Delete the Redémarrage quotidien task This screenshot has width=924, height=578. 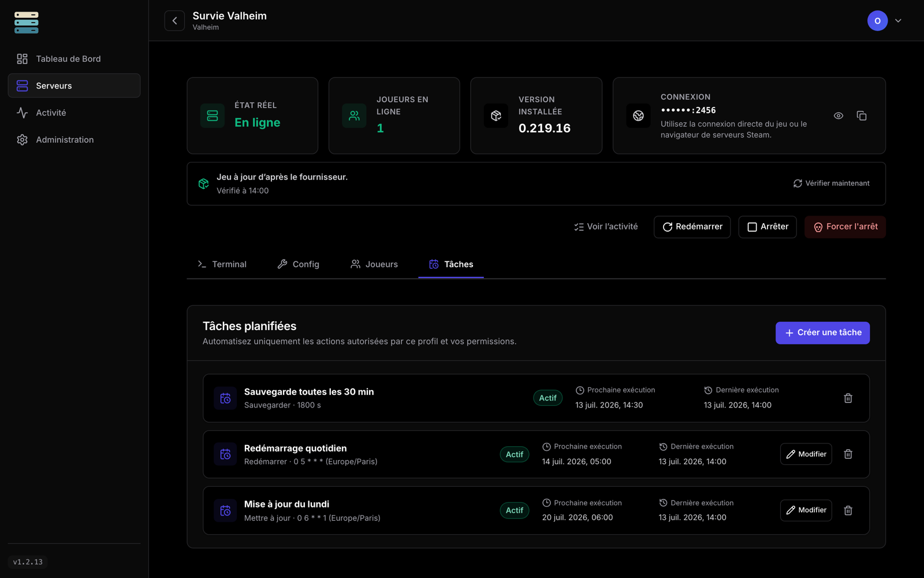click(x=848, y=454)
